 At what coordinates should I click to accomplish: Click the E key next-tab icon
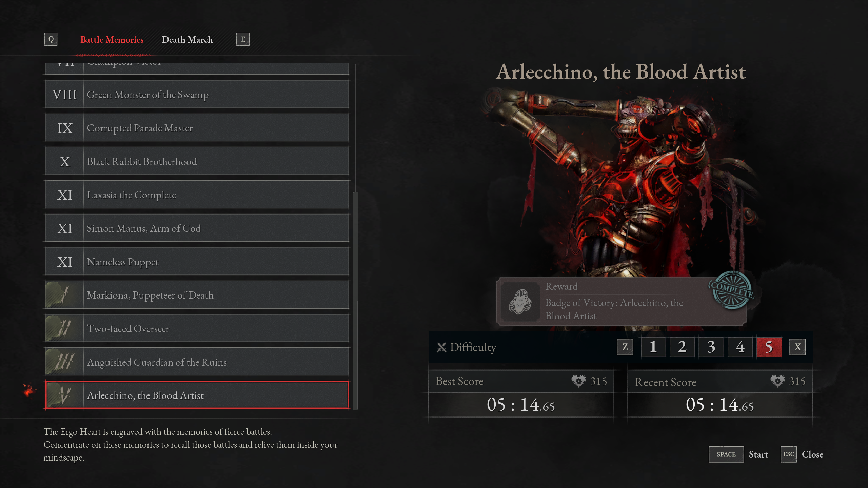pos(243,39)
